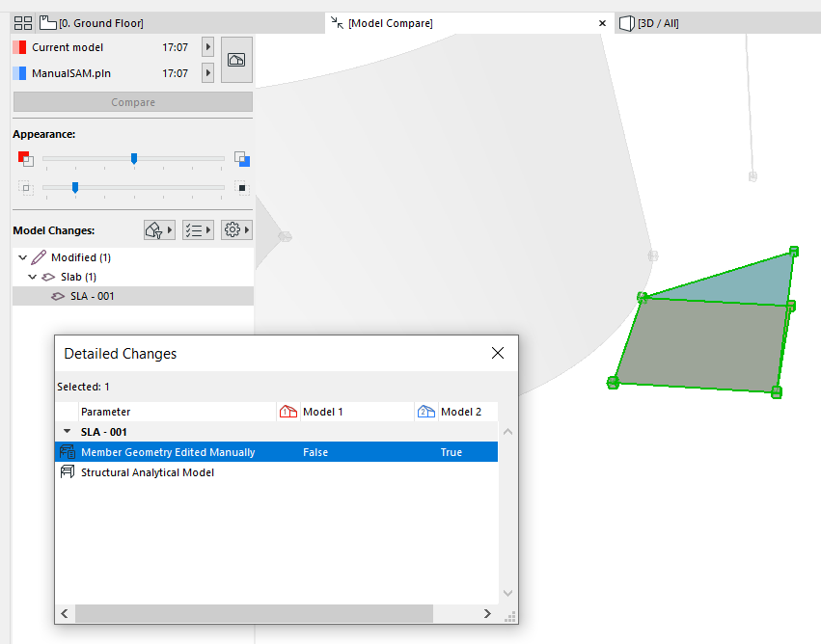
Task: Click the model view icon beside the model list
Action: (236, 60)
